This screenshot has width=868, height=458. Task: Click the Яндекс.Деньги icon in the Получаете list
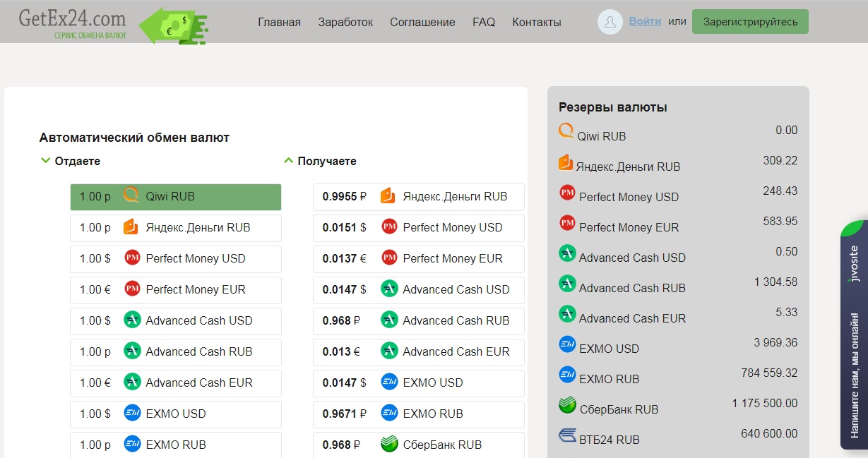tap(387, 196)
